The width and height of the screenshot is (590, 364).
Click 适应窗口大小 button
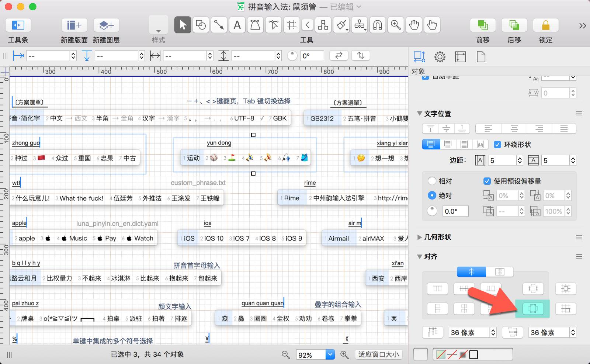click(x=378, y=354)
